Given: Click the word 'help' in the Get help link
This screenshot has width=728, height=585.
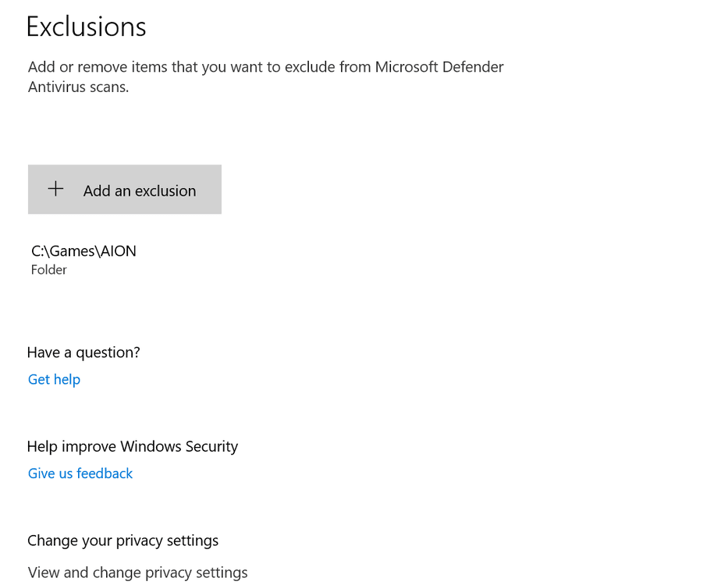Looking at the screenshot, I should tap(66, 380).
